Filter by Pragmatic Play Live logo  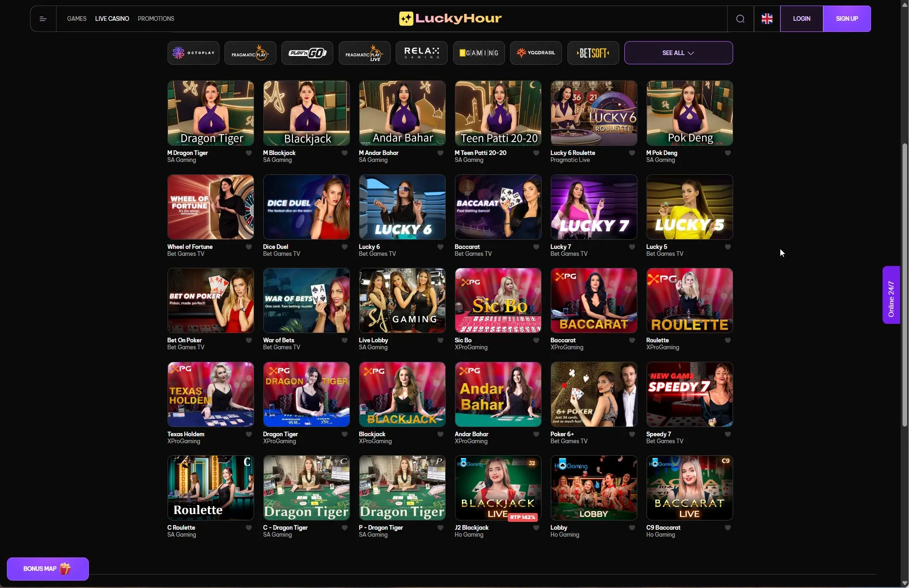[365, 53]
